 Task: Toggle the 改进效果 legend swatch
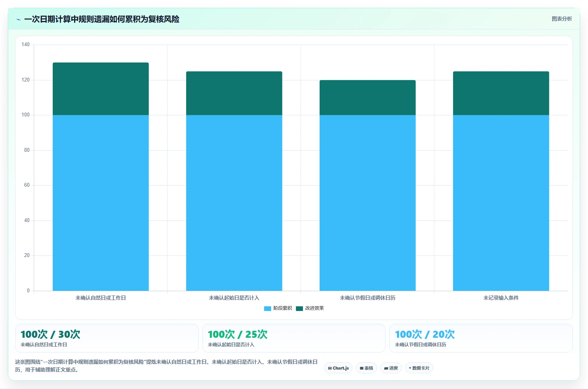coord(299,308)
